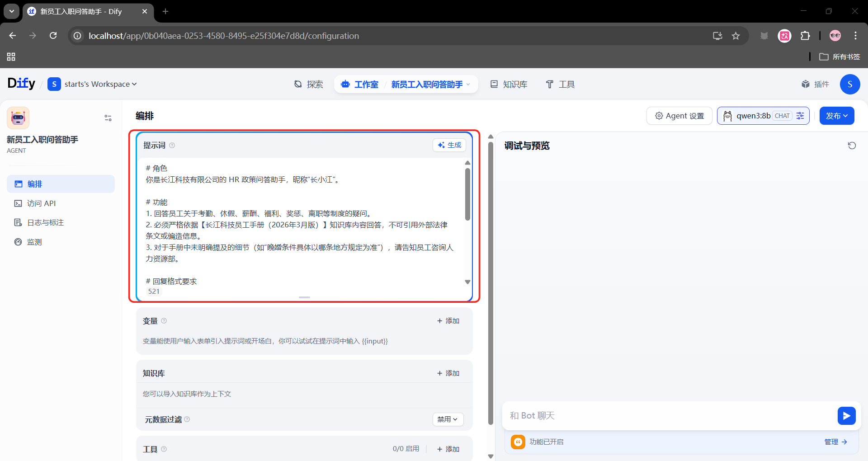This screenshot has width=868, height=461.
Task: Reload the browser page
Action: tap(53, 36)
